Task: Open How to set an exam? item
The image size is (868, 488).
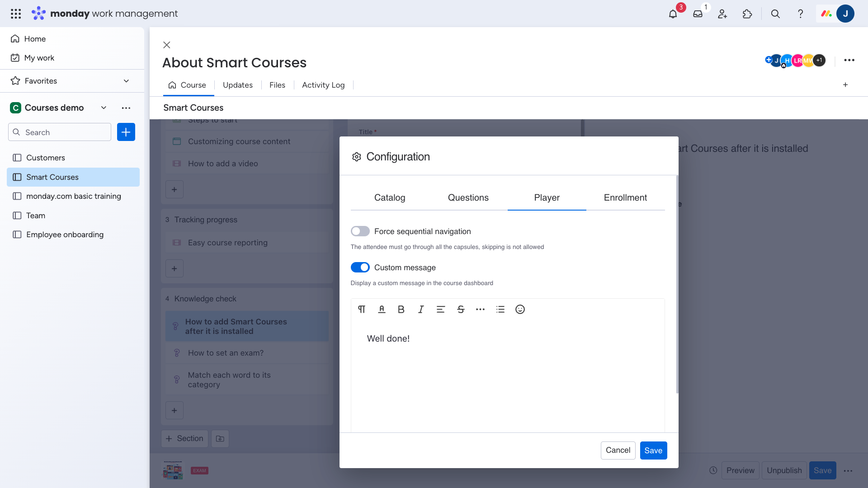Action: point(247,353)
